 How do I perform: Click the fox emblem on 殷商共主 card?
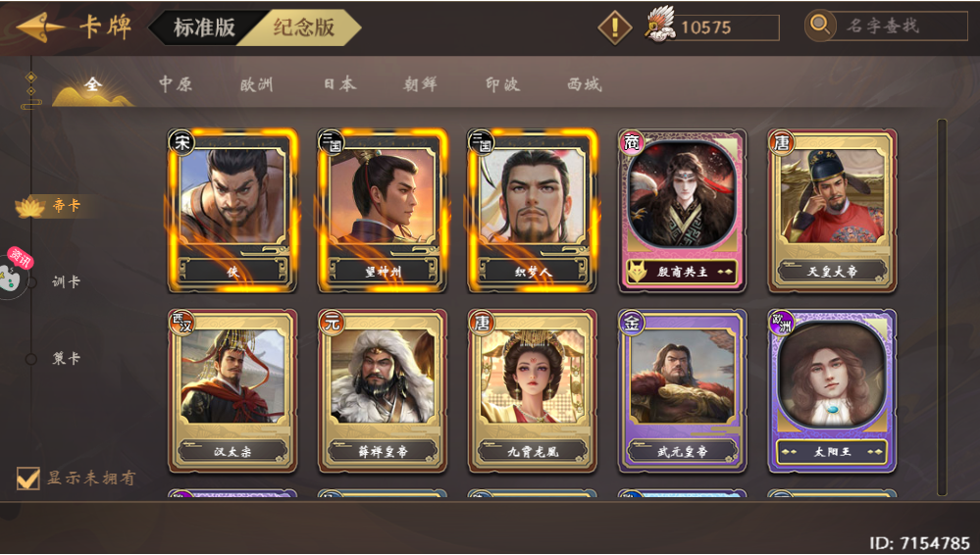637,272
